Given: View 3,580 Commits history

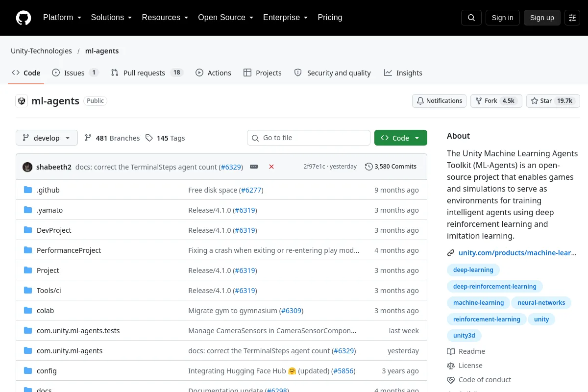Looking at the screenshot, I should tap(391, 167).
